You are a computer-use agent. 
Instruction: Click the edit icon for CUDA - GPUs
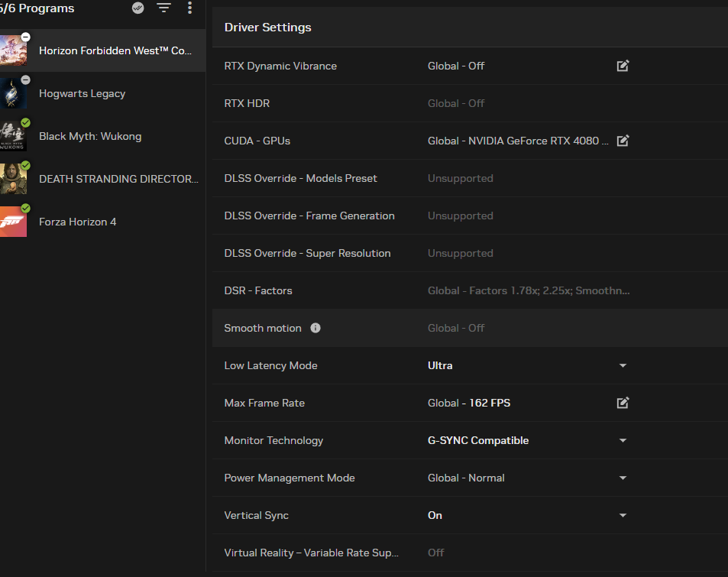(x=623, y=141)
